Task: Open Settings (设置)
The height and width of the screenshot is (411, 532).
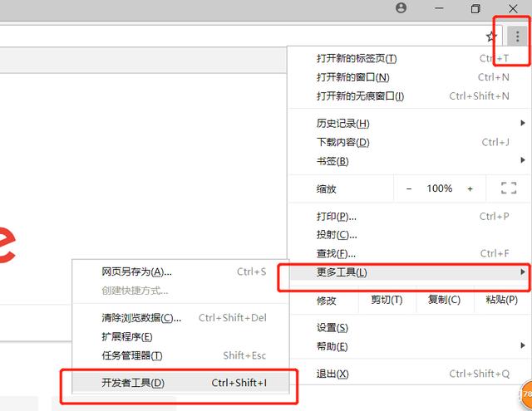Action: coord(408,328)
